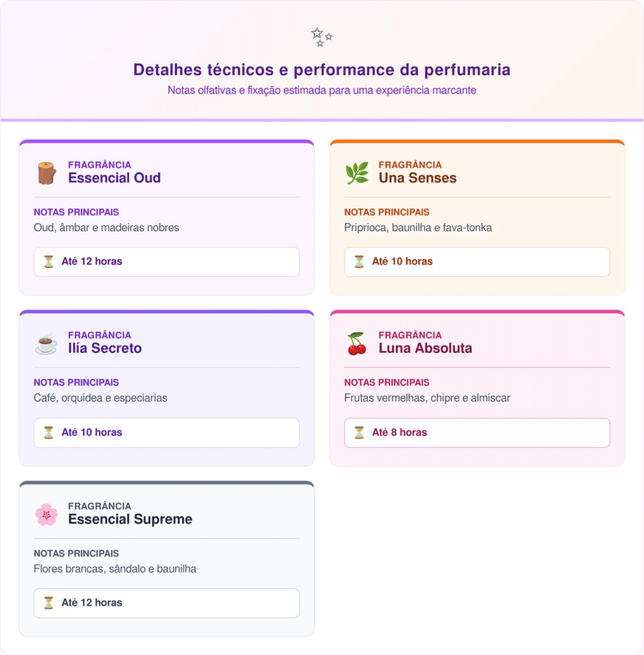
Task: Click the "Até 10 horas" badge under Ilía Secreto
Action: (x=166, y=432)
